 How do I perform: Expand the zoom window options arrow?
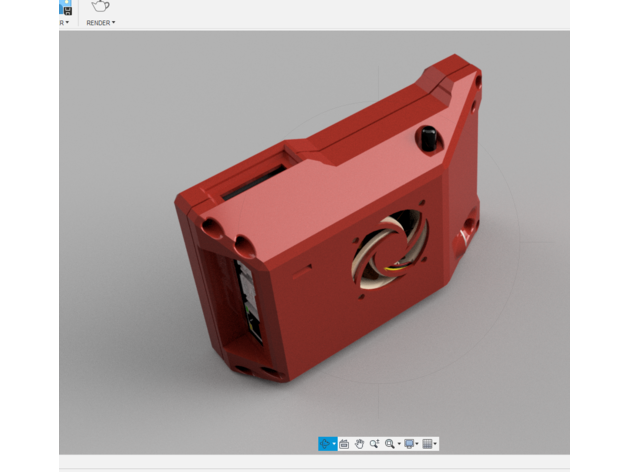(x=398, y=443)
